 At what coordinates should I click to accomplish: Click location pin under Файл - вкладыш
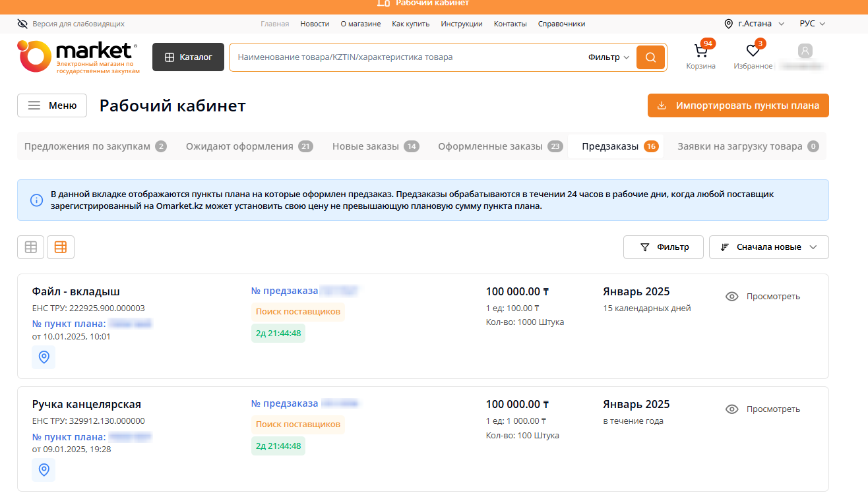pos(44,357)
